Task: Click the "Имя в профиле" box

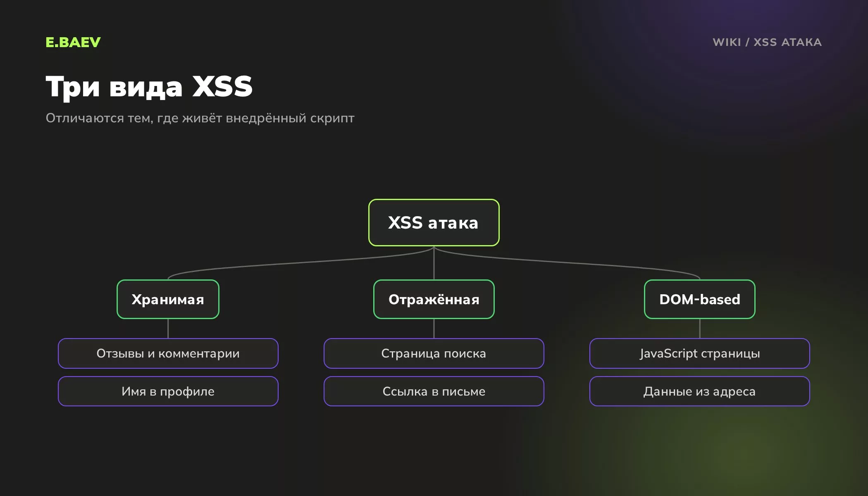Action: [168, 391]
